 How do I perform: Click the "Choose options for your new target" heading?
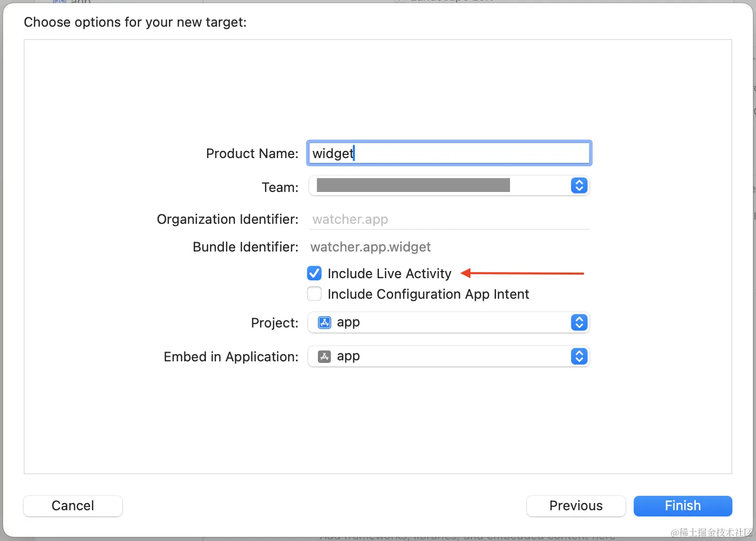pos(135,22)
